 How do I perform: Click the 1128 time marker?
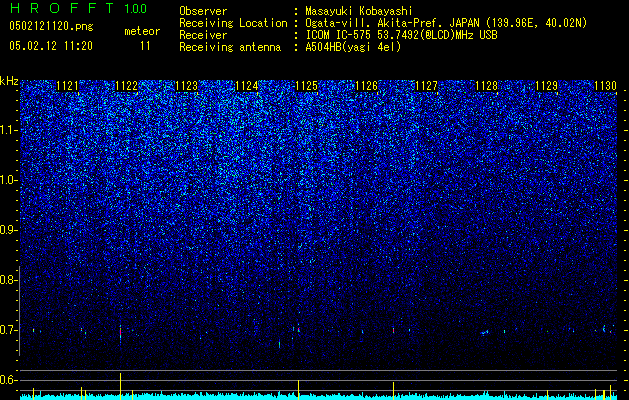coord(487,86)
